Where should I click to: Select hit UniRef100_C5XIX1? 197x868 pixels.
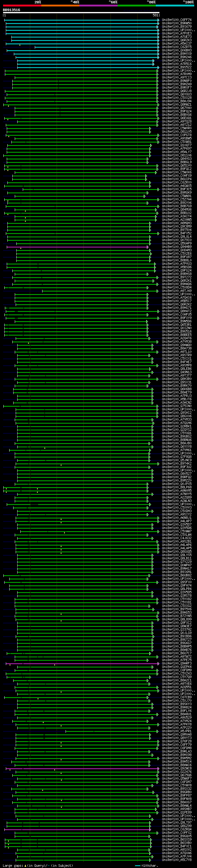point(177,358)
